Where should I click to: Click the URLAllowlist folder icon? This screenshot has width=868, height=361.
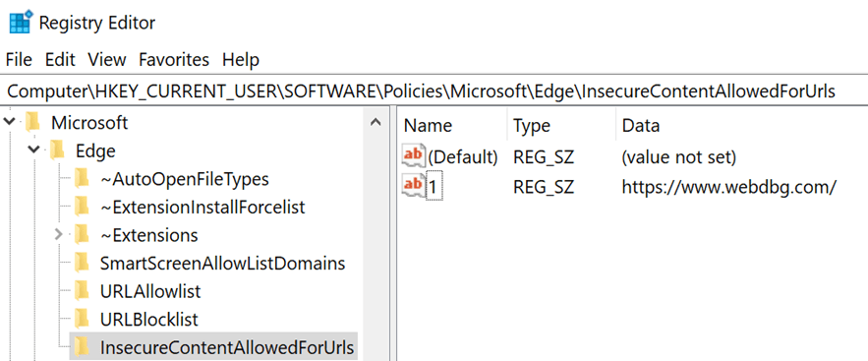click(x=82, y=291)
